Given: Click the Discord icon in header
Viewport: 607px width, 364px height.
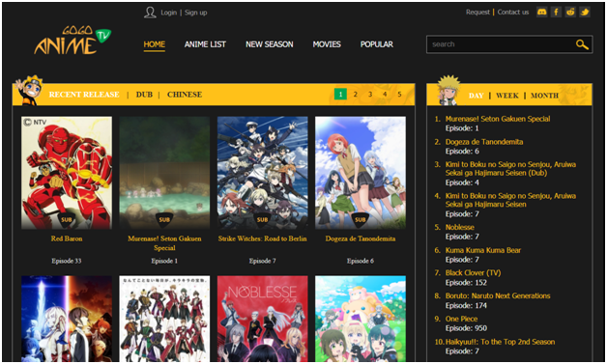Looking at the screenshot, I should (541, 12).
